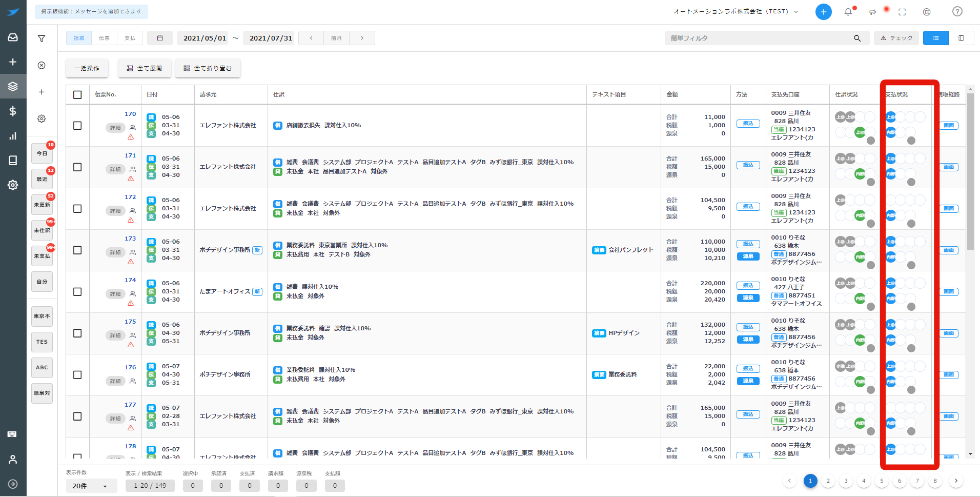The height and width of the screenshot is (497, 980).
Task: Open the filter funnel icon
Action: 42,38
